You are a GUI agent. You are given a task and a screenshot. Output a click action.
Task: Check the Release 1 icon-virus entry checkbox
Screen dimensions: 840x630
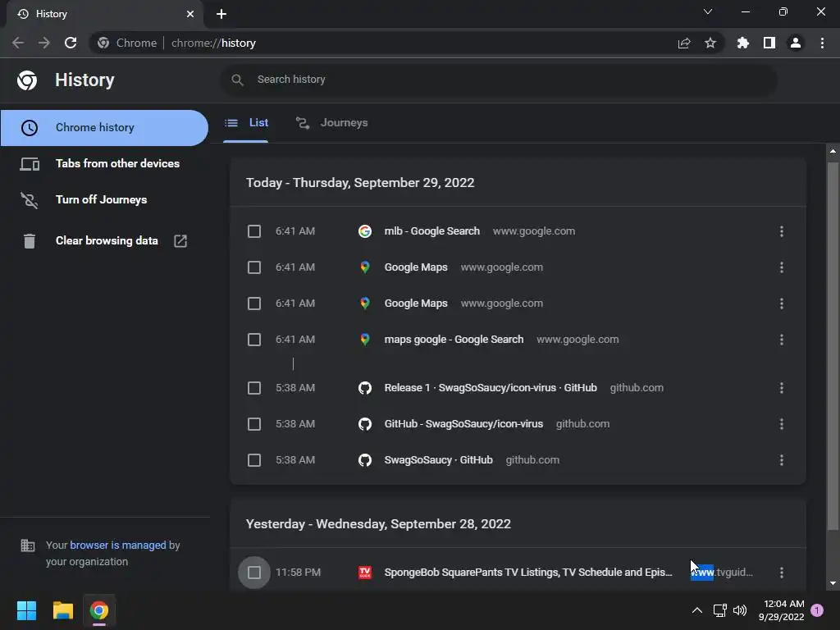[x=254, y=388]
